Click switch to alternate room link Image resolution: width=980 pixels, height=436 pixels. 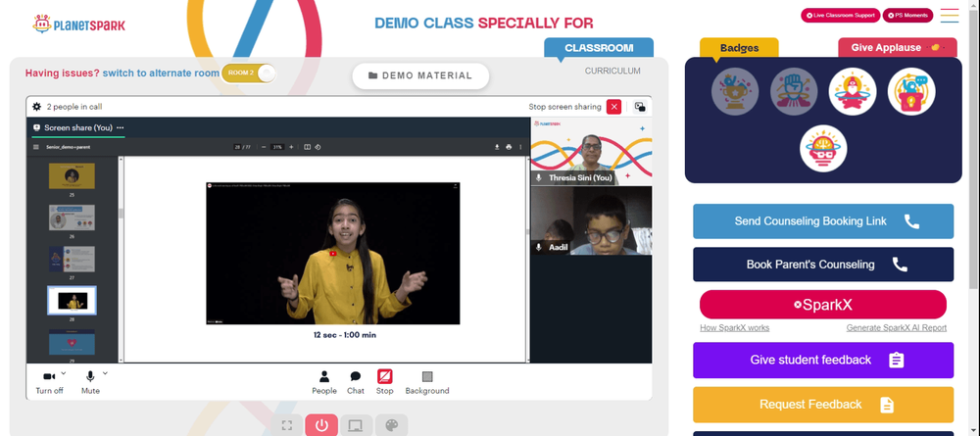[x=161, y=73]
